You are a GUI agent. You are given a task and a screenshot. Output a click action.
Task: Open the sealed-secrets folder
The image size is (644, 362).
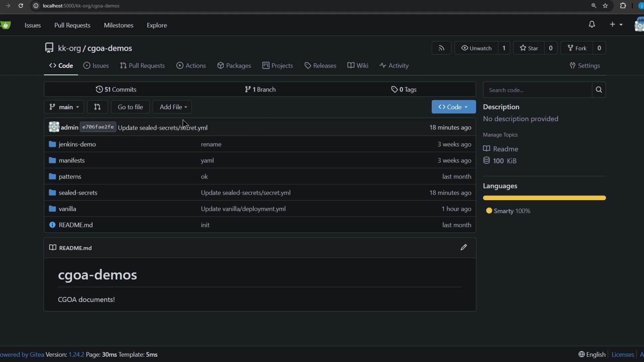(78, 193)
